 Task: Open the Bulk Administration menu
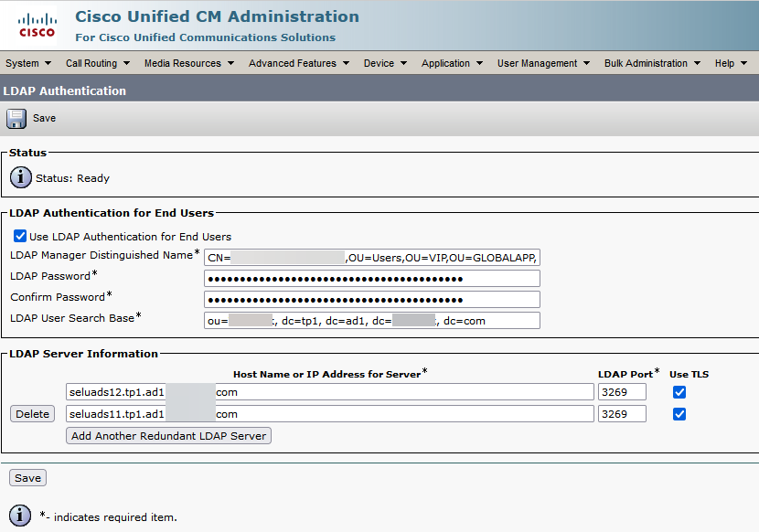pos(652,63)
